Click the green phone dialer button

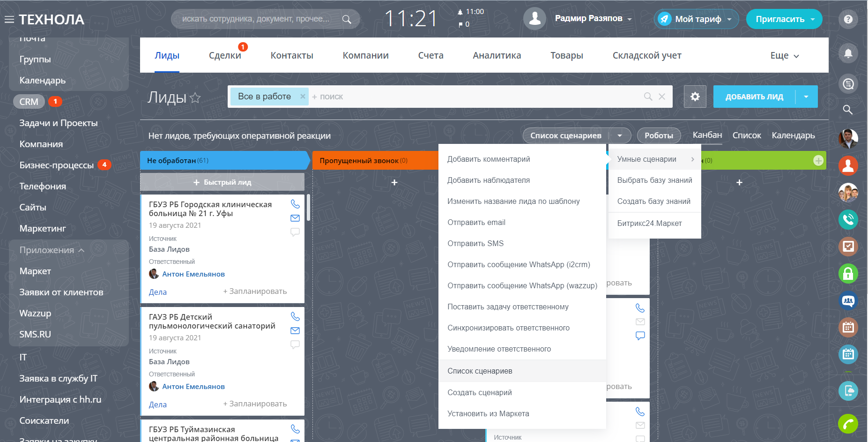848,424
